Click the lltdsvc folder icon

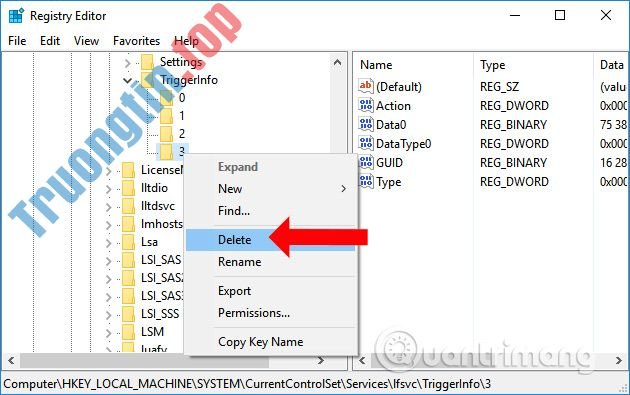pos(128,206)
